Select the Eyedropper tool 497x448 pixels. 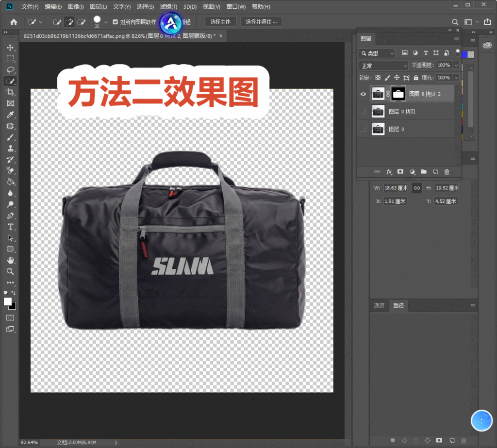[x=10, y=115]
